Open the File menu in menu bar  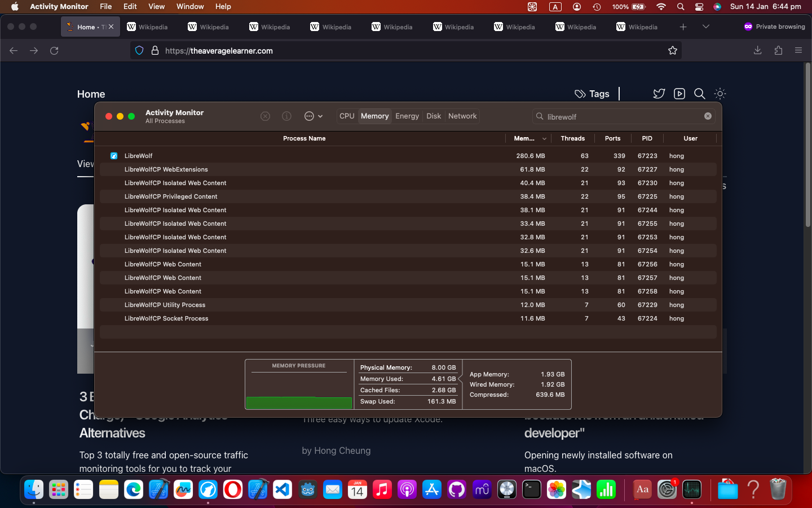point(105,7)
